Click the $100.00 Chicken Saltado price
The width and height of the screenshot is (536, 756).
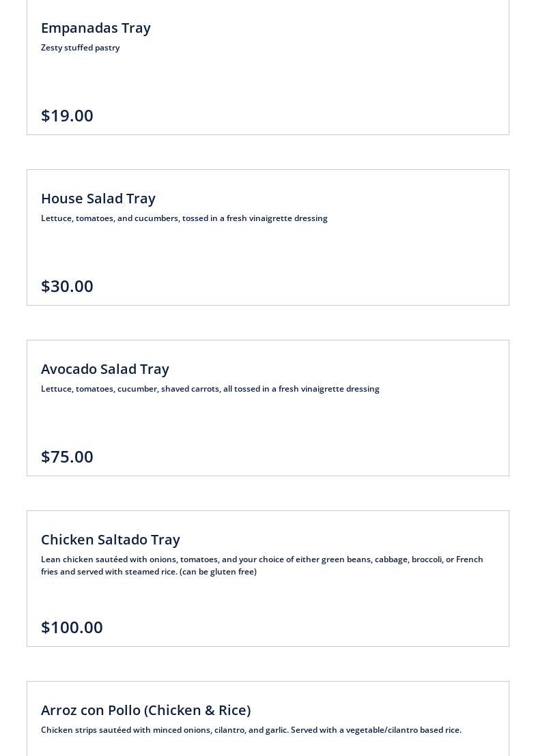tap(72, 628)
